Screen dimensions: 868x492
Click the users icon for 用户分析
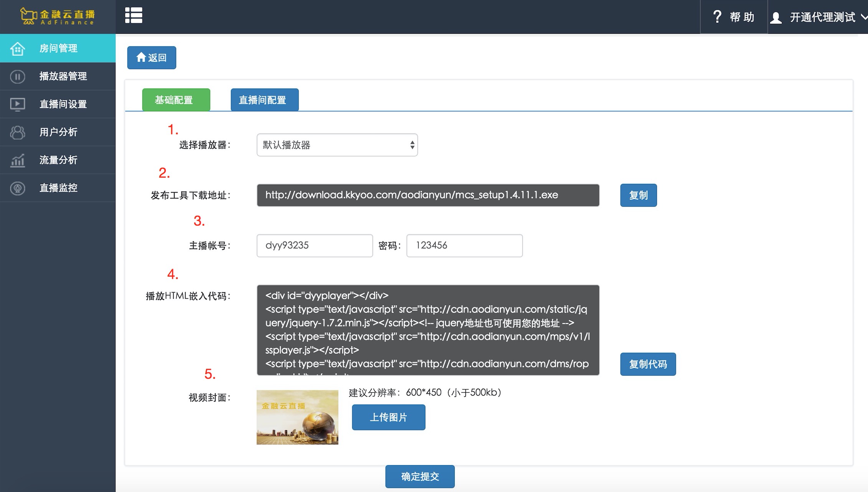(x=18, y=132)
